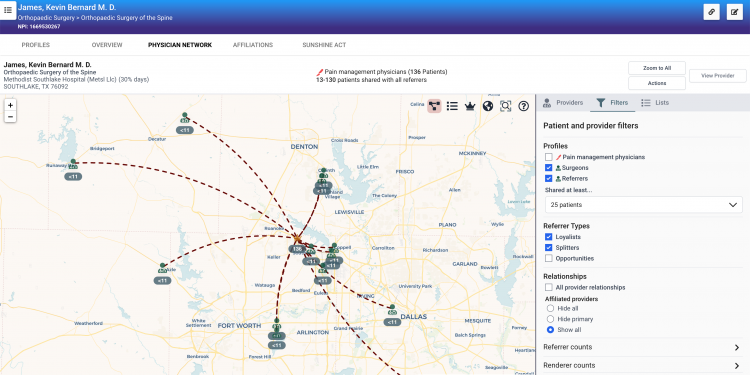Select the PHYSICIAN NETWORK tab

[180, 45]
